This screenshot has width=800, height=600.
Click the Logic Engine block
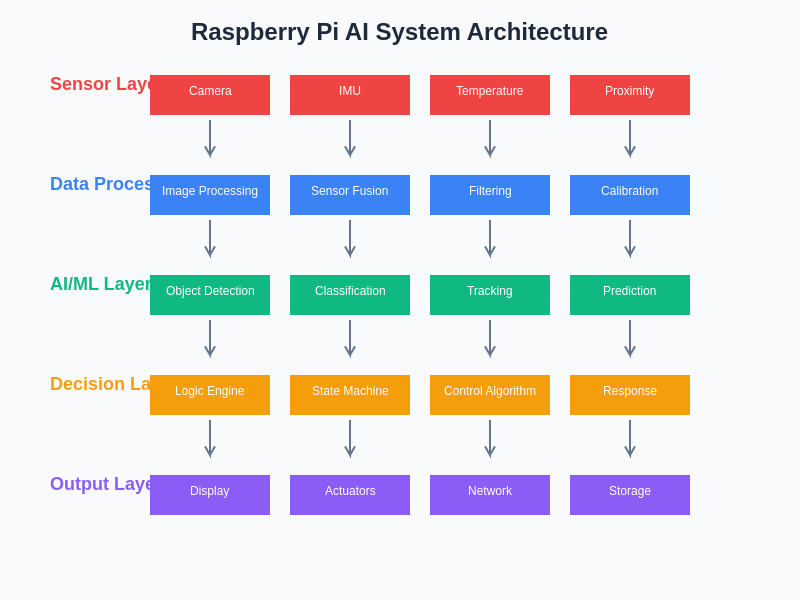pyautogui.click(x=210, y=395)
